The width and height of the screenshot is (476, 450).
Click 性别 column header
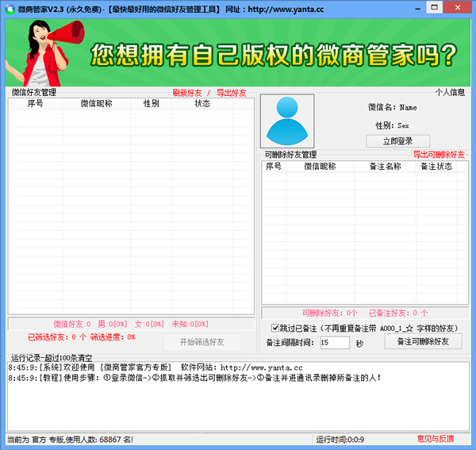tap(152, 103)
